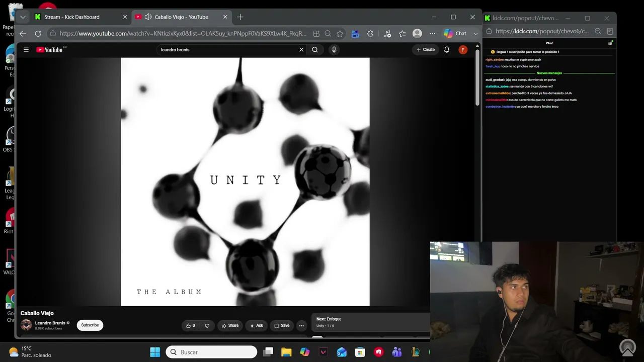
Task: Click the Nuevos mensajes divider label
Action: [549, 73]
